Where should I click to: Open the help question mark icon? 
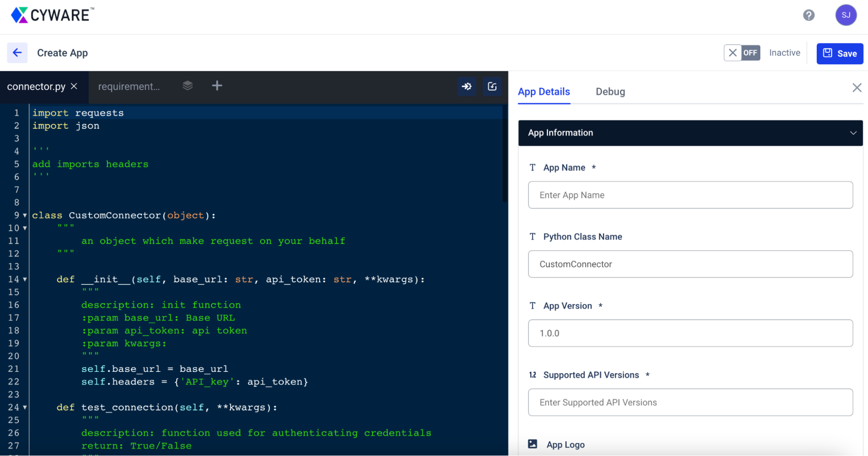[x=809, y=15]
